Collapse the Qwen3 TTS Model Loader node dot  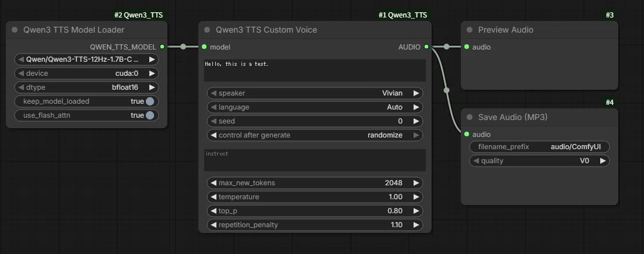[x=15, y=30]
